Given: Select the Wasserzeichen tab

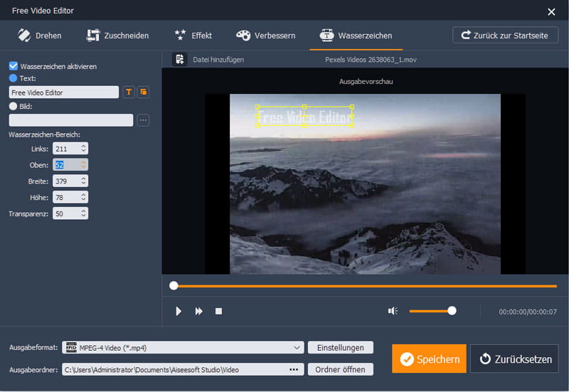Looking at the screenshot, I should pyautogui.click(x=356, y=36).
